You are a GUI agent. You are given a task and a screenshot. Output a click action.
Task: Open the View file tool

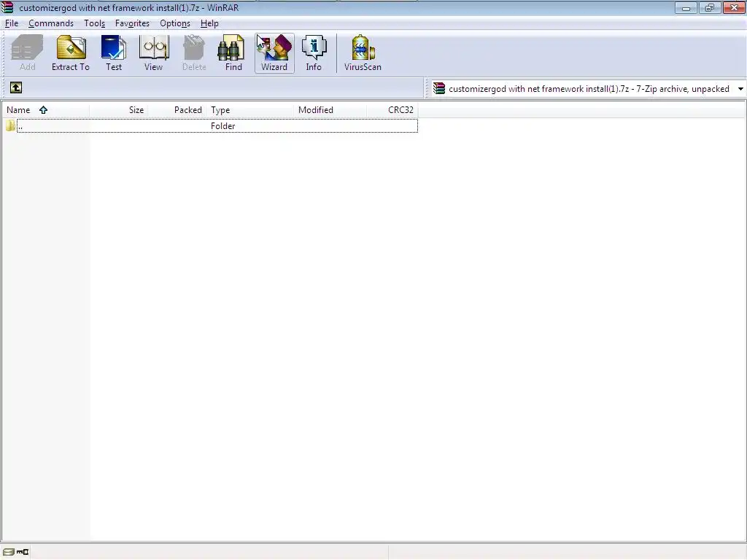153,52
